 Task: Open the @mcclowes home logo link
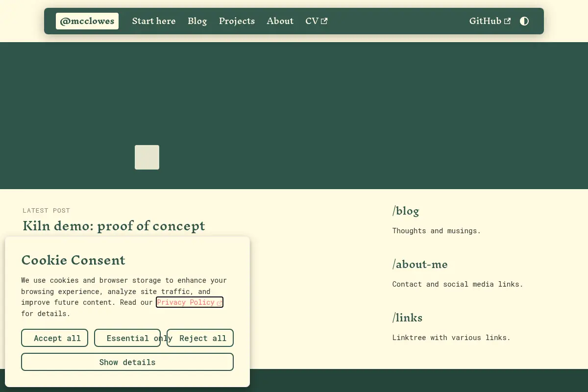click(x=87, y=21)
